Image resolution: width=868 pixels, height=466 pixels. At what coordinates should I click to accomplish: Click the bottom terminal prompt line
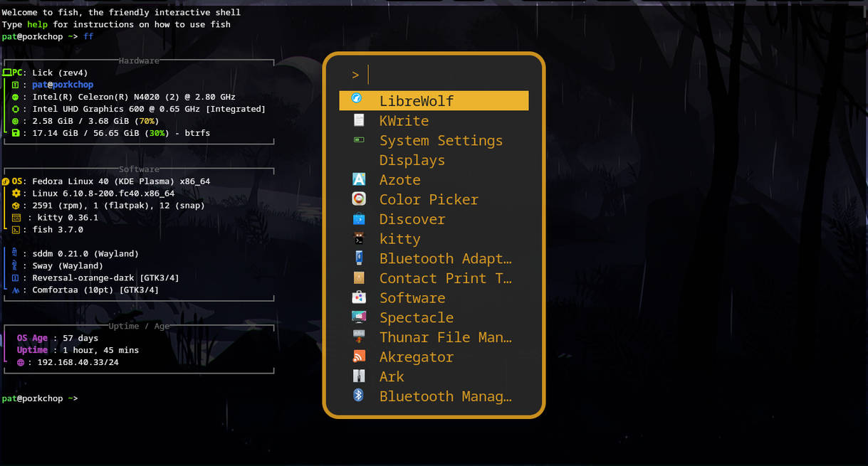pos(40,398)
